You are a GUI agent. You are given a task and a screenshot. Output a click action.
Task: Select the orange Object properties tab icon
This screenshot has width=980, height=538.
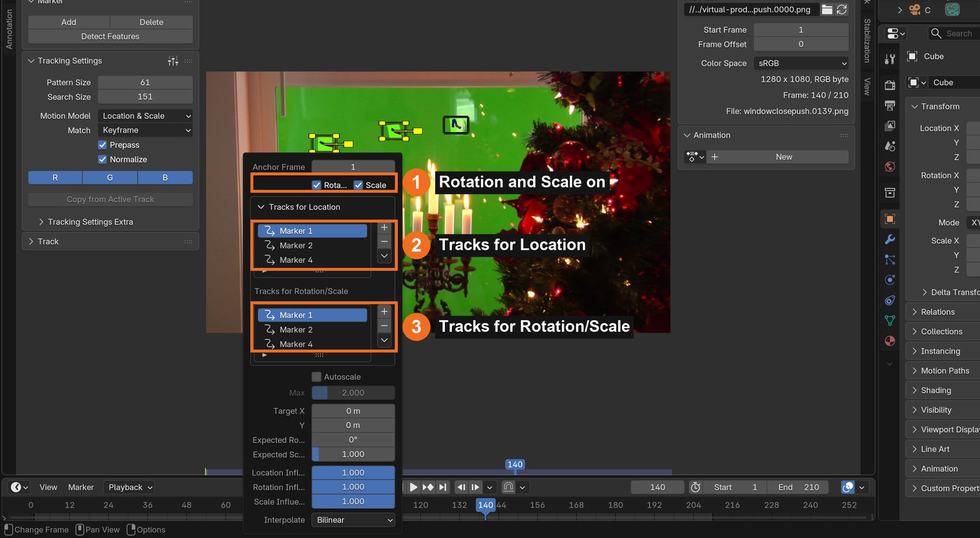pyautogui.click(x=890, y=219)
